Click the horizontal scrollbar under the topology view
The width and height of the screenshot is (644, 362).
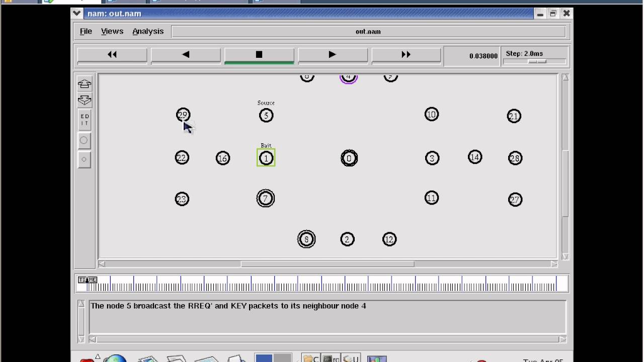point(328,264)
